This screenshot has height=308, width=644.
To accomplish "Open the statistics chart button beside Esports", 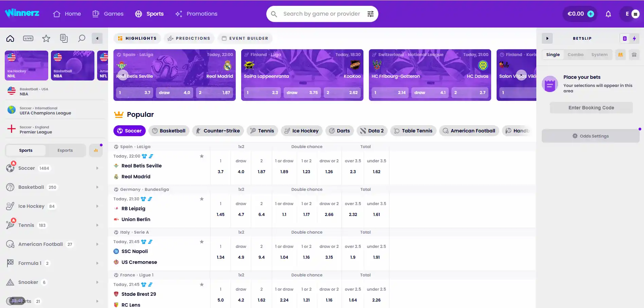I will coord(96,150).
